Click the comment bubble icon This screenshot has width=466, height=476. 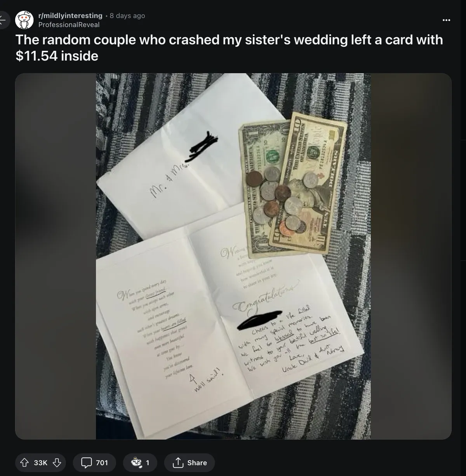(x=86, y=463)
